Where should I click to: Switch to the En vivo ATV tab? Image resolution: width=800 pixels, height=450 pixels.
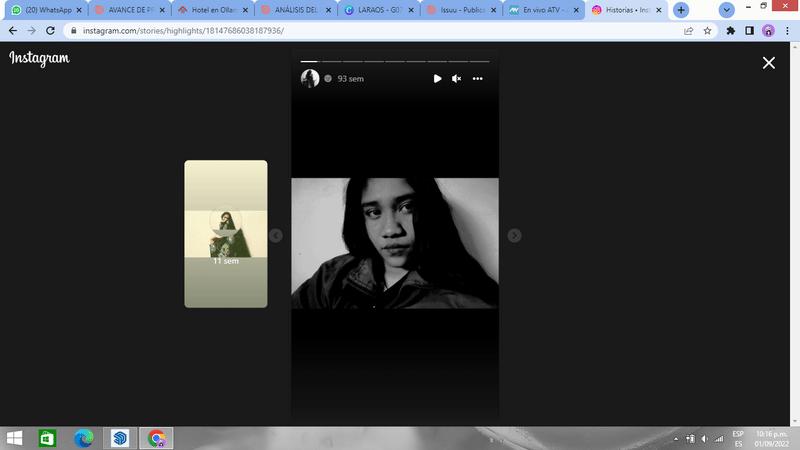pyautogui.click(x=544, y=10)
